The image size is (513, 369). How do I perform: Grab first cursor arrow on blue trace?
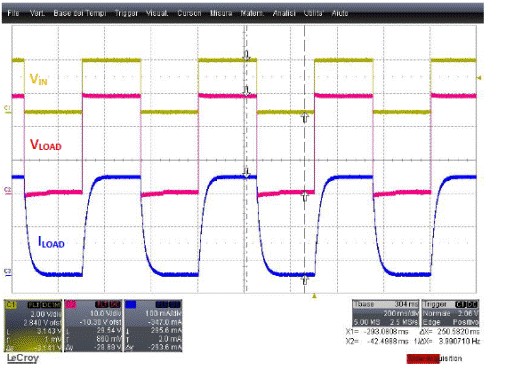point(246,173)
